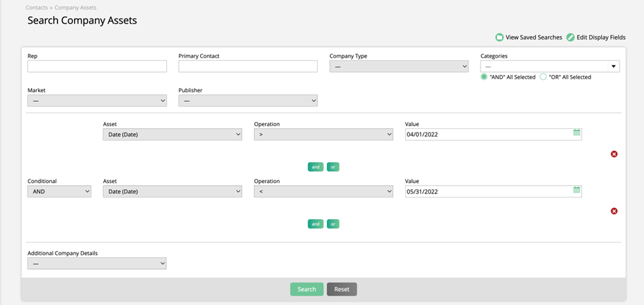Click the green Search button
The image size is (644, 305).
306,289
